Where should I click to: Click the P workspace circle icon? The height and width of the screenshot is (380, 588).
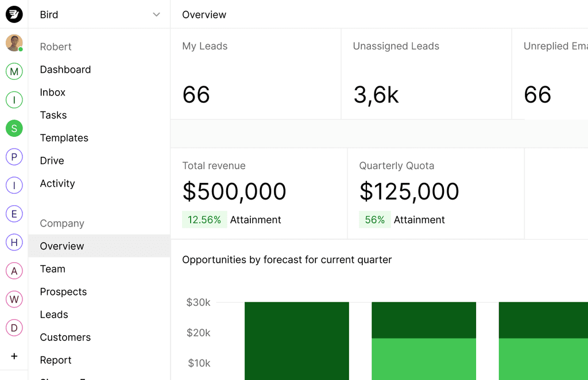pos(14,156)
